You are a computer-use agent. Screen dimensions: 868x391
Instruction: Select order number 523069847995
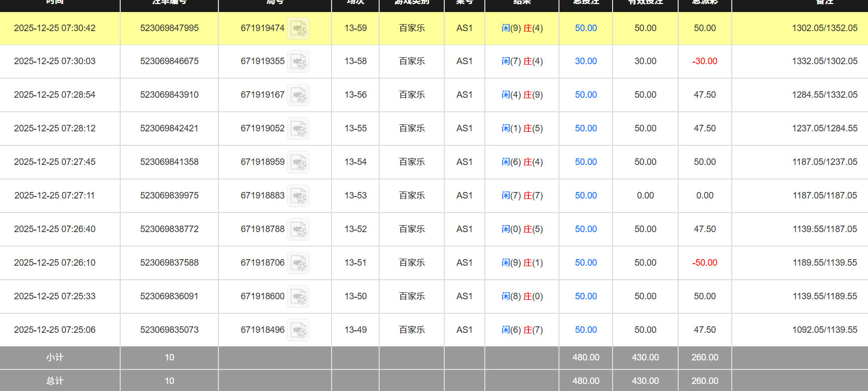tap(169, 28)
